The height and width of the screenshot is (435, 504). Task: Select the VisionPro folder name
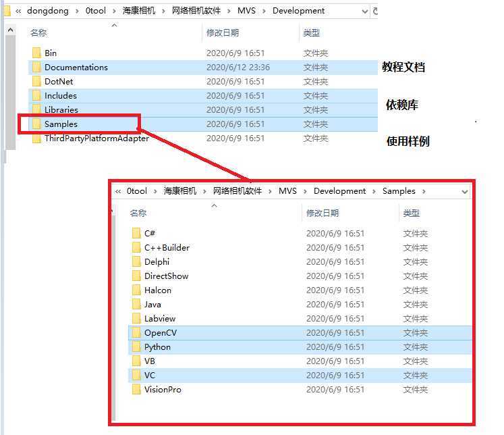(163, 389)
